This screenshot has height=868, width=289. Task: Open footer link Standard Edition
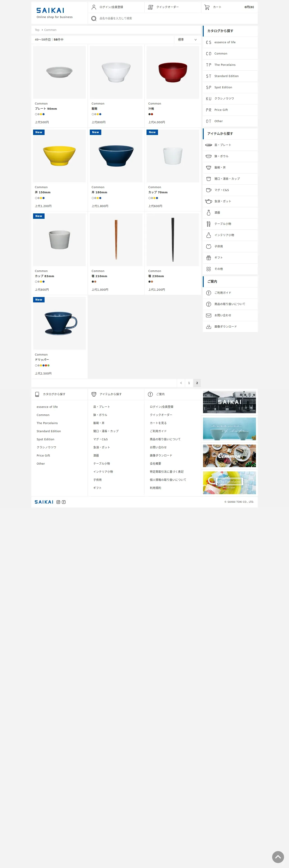[x=49, y=432]
